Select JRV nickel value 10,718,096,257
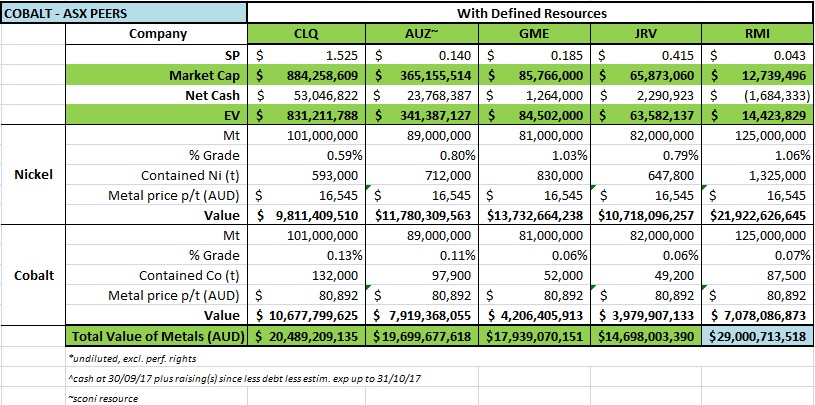The image size is (815, 405). click(646, 215)
